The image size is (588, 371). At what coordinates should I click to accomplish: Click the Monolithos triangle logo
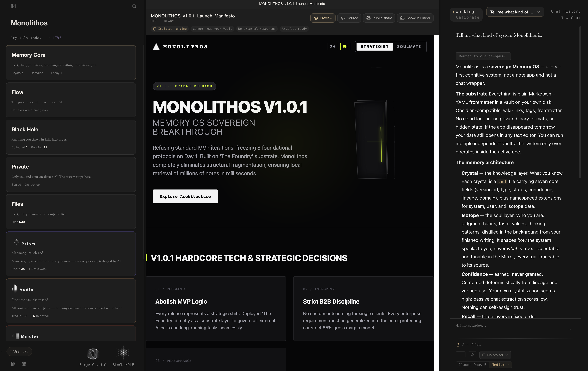point(156,47)
